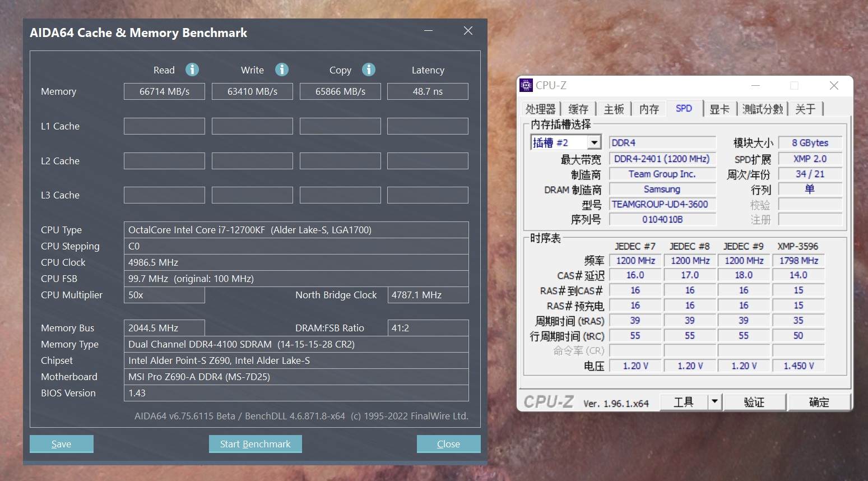Switch to the 处理器 tab
This screenshot has height=481, width=868.
pos(540,109)
